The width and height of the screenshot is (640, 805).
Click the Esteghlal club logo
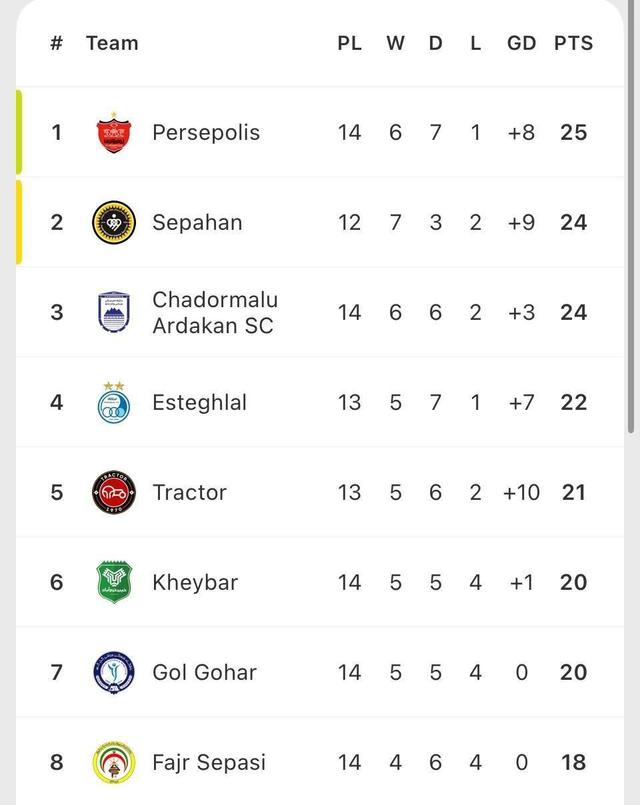(x=113, y=402)
